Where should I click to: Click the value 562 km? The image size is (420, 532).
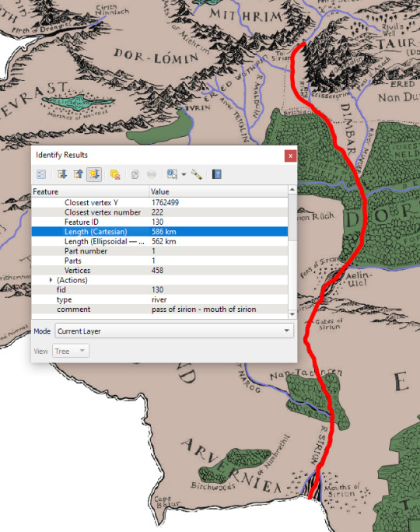click(164, 242)
